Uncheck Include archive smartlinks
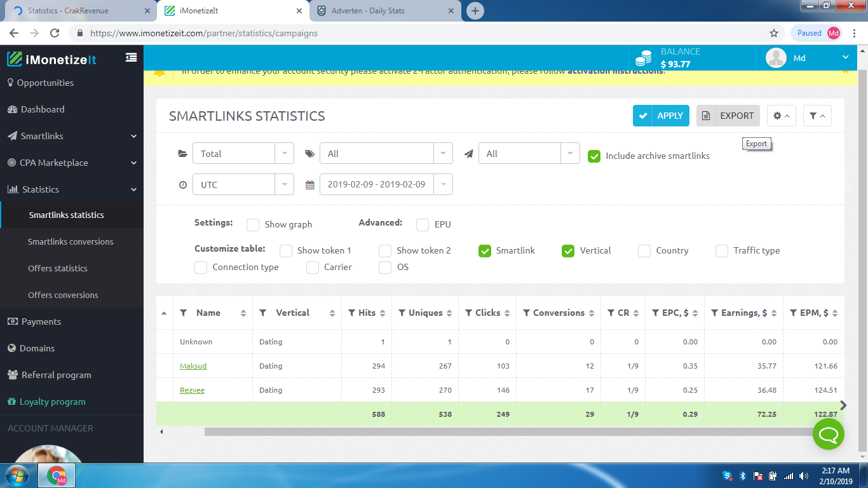The width and height of the screenshot is (868, 488). pos(594,156)
